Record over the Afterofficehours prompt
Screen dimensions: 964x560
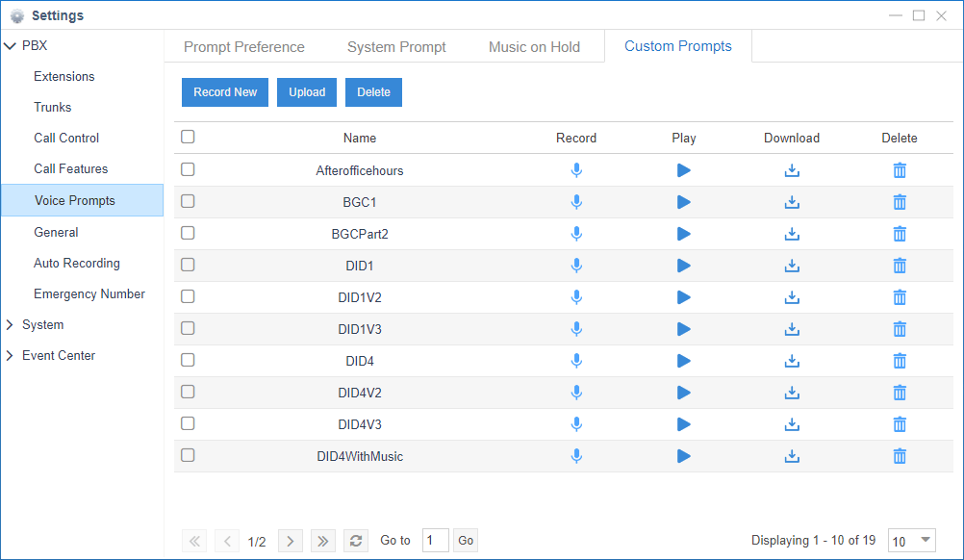(x=576, y=170)
